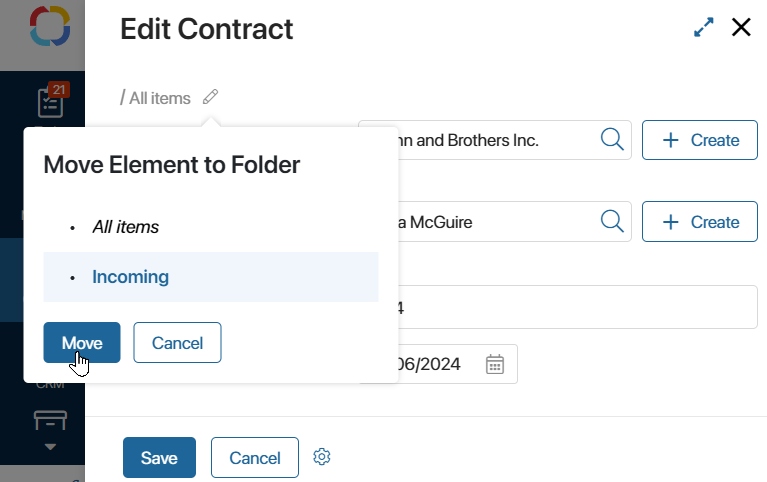Cancel the Move Element to Folder popup
This screenshot has height=482, width=767.
click(177, 343)
